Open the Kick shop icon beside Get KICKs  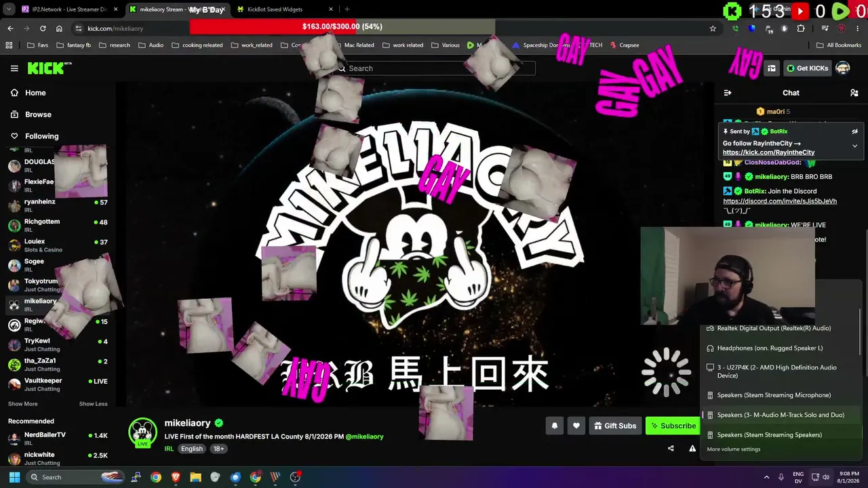[x=772, y=68]
